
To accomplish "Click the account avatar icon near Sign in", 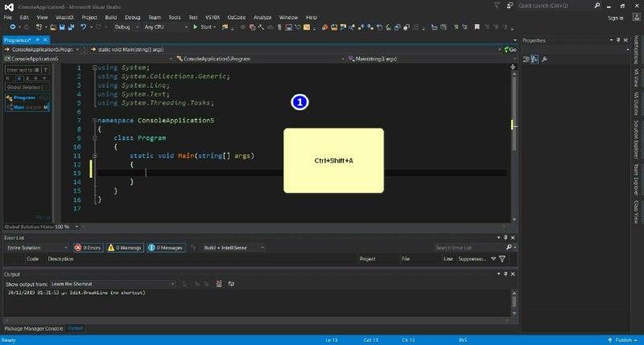I will pyautogui.click(x=637, y=17).
